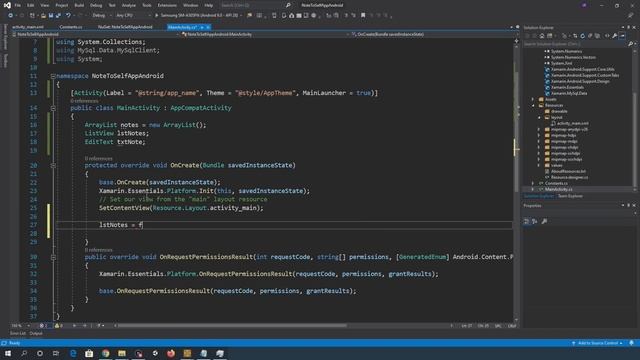Click the errors indicator in editor status strip

(44, 326)
